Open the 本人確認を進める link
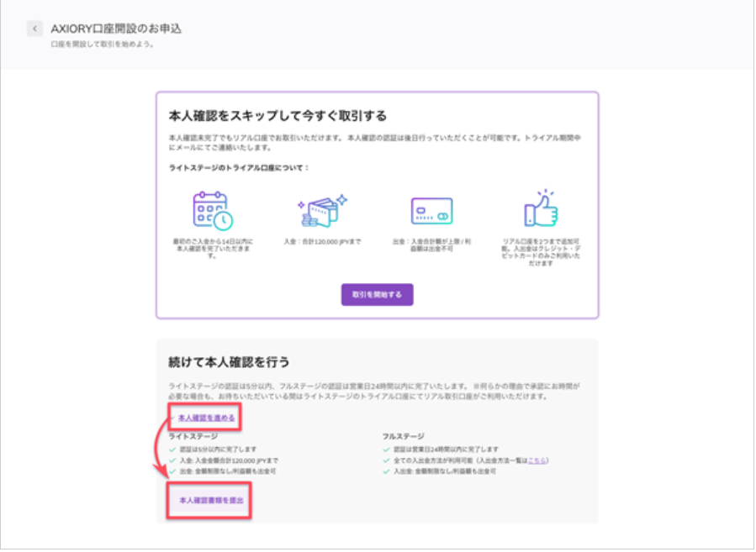Screen dimensions: 756x552 [x=206, y=418]
